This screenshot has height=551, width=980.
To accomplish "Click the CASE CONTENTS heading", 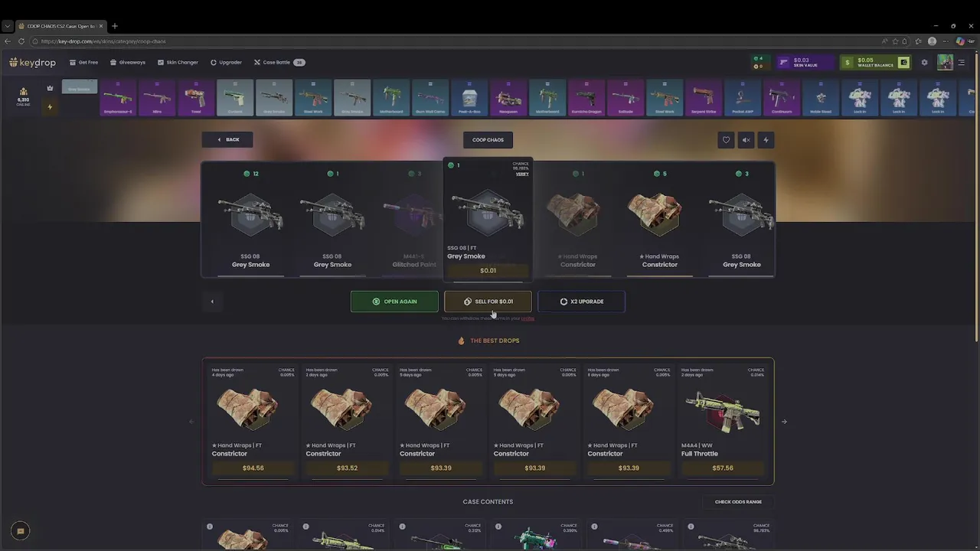I will [x=488, y=502].
